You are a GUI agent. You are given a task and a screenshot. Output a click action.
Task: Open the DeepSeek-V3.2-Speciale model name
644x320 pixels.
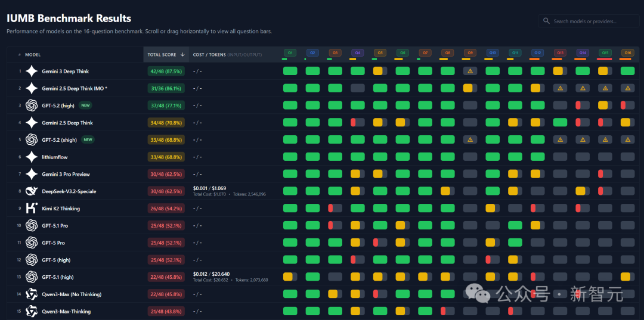[69, 192]
